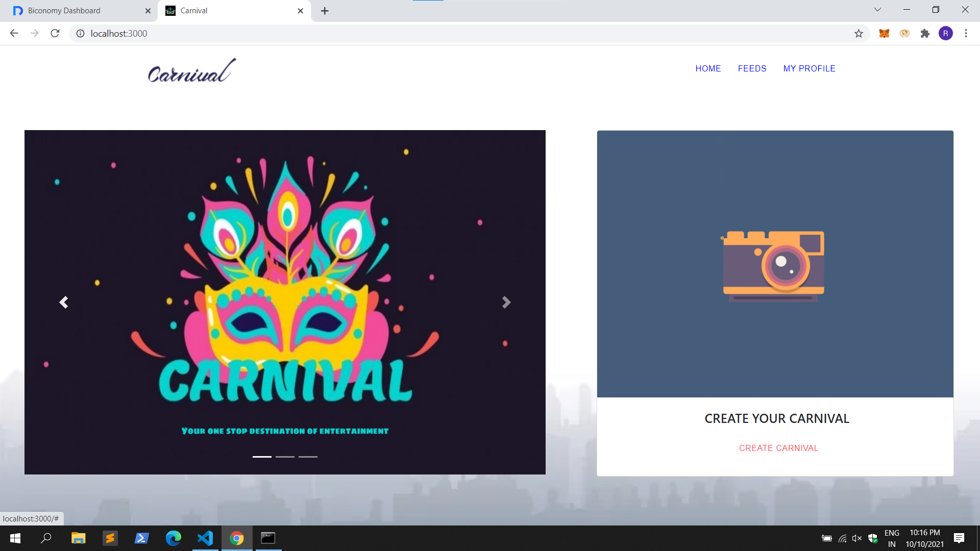Click the CREATE CARNIVAL button

[x=778, y=448]
